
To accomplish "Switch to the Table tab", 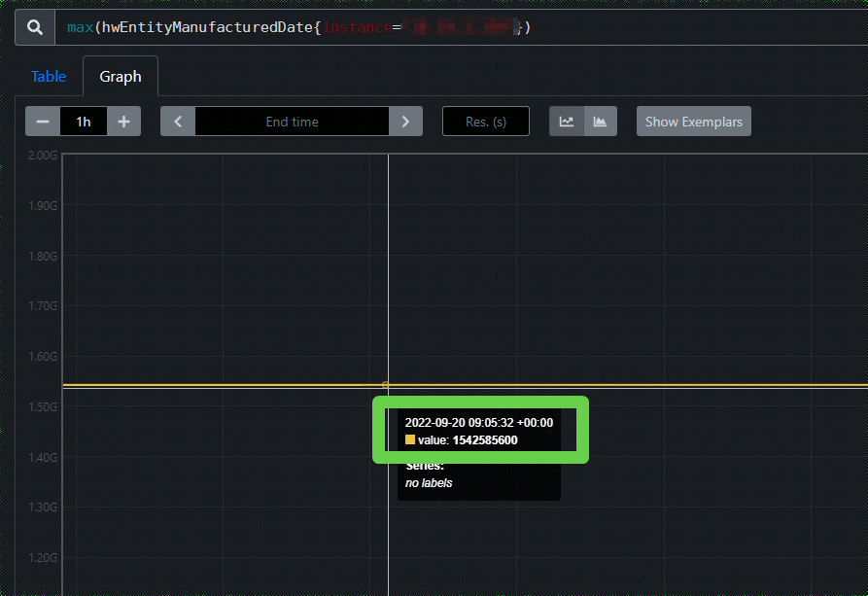I will 49,76.
